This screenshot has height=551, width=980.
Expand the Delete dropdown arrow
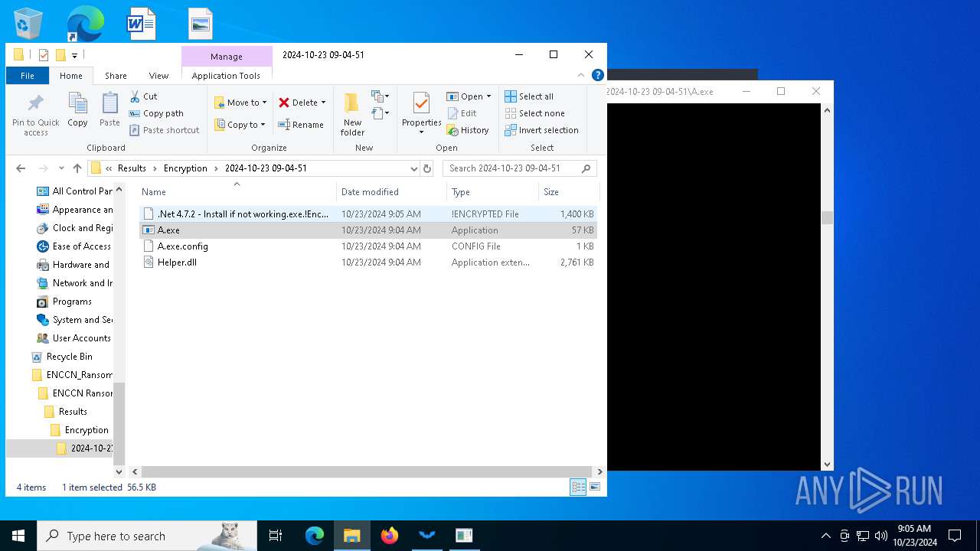coord(323,103)
